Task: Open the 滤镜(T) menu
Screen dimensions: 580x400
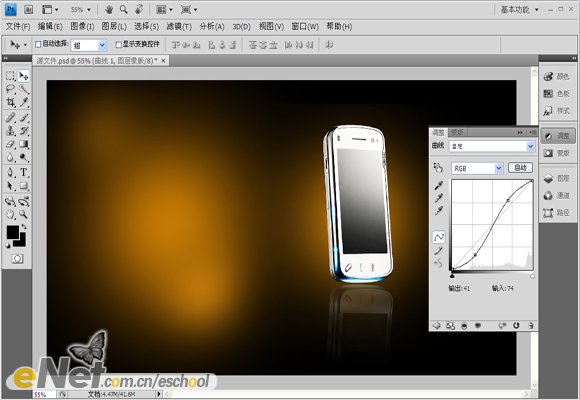Action: (179, 26)
